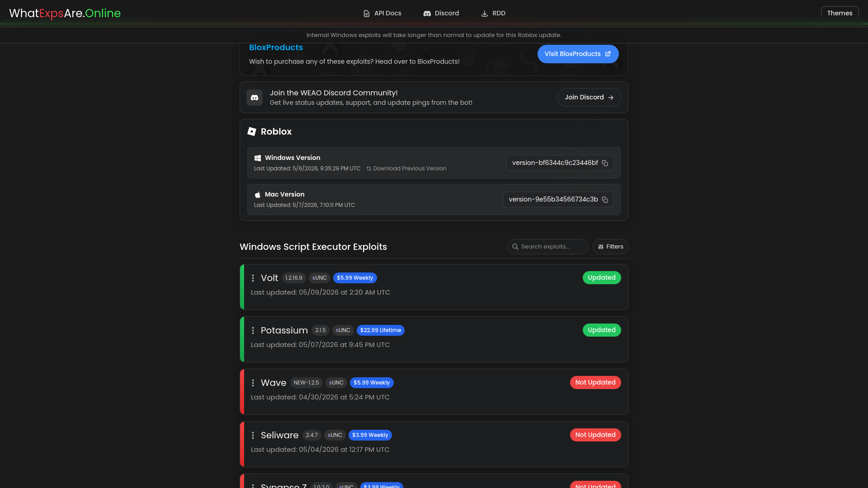Select the version-9e55b34566734c3b text
Image resolution: width=868 pixels, height=488 pixels.
[553, 199]
